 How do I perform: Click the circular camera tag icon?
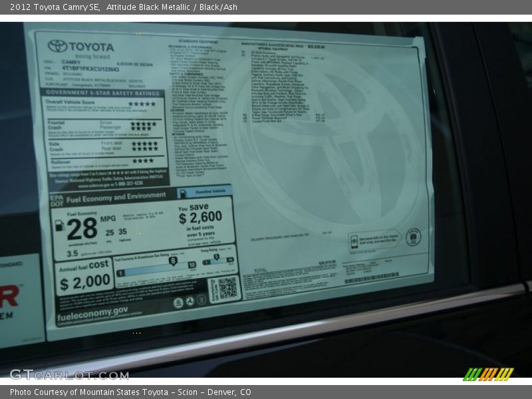[414, 237]
